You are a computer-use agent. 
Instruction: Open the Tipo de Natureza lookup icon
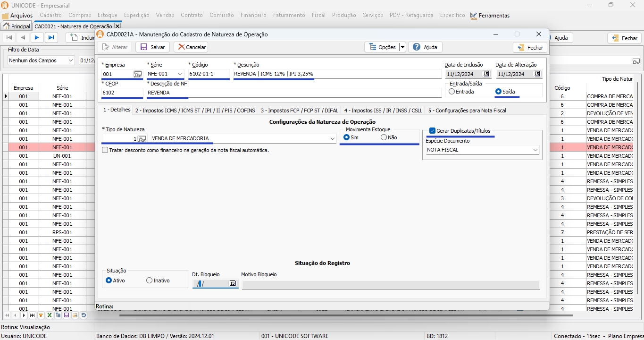(142, 139)
